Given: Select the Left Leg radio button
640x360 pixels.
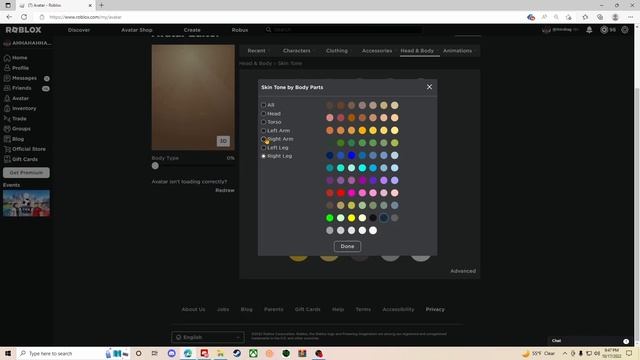Looking at the screenshot, I should point(264,147).
